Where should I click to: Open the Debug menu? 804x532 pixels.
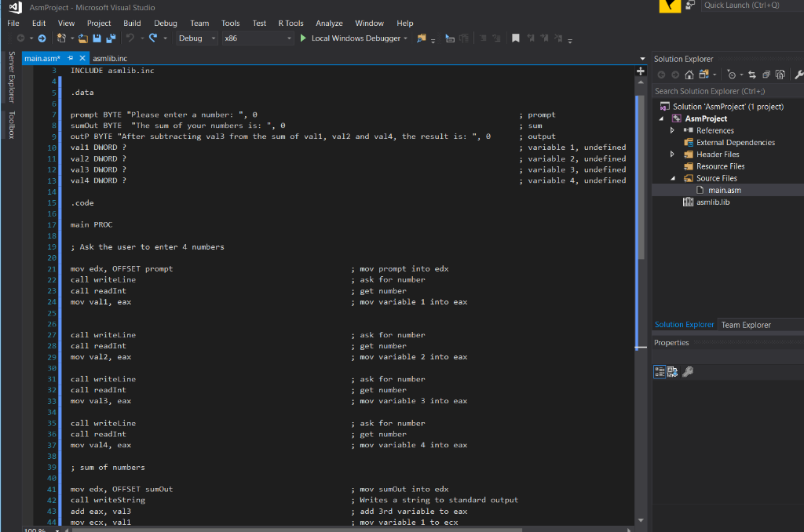tap(165, 23)
